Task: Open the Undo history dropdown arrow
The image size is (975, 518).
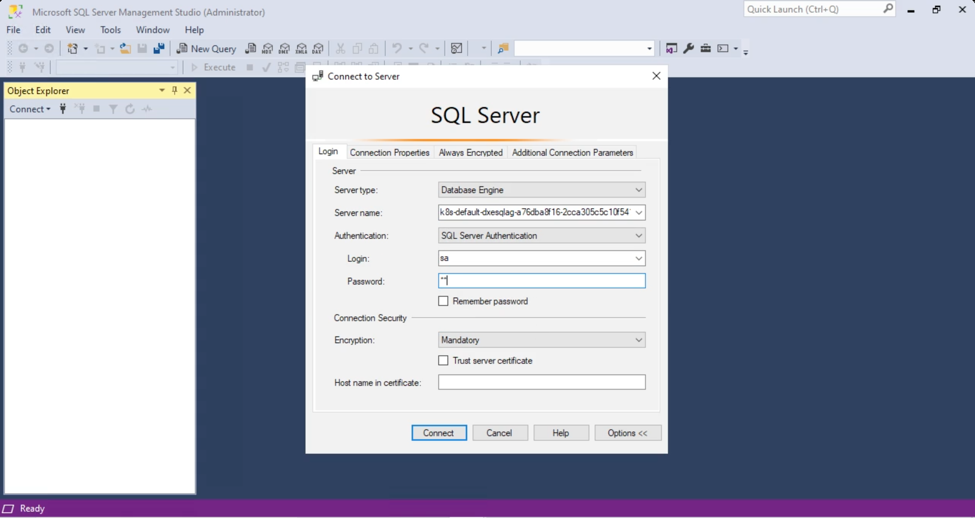Action: [410, 49]
